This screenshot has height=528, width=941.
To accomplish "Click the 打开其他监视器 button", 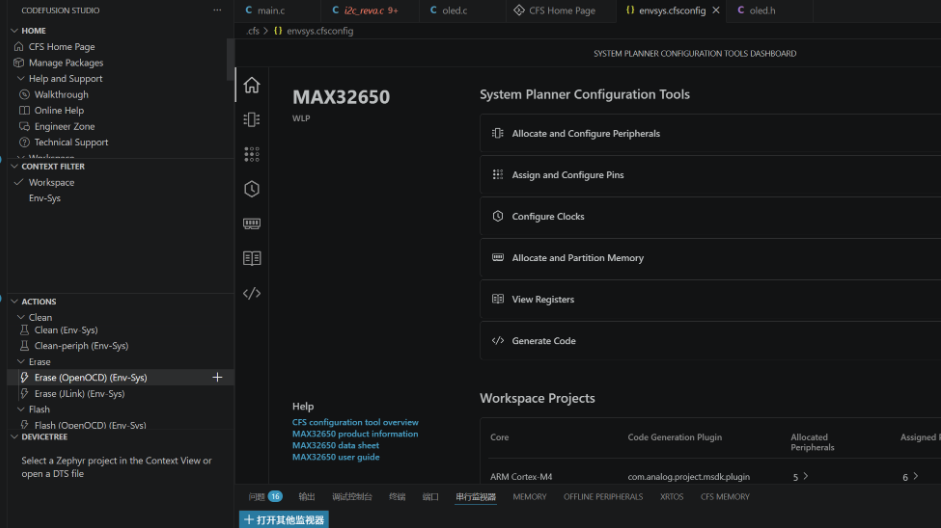I will coord(284,520).
